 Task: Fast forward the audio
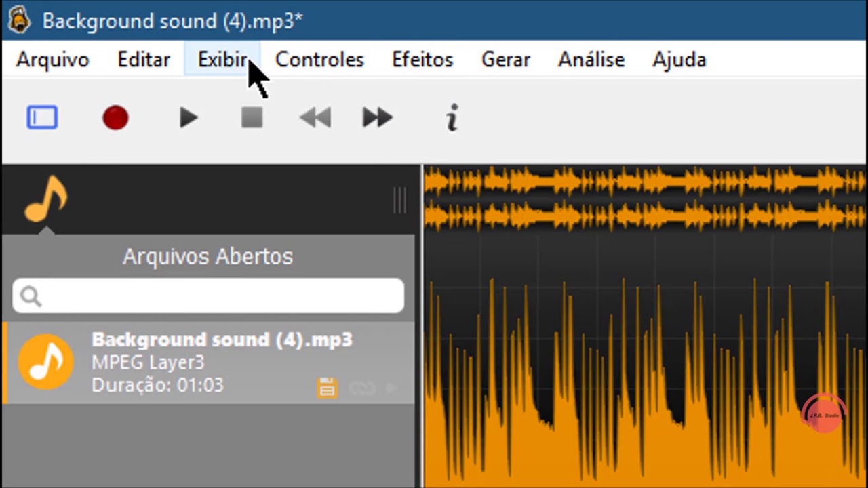coord(378,118)
